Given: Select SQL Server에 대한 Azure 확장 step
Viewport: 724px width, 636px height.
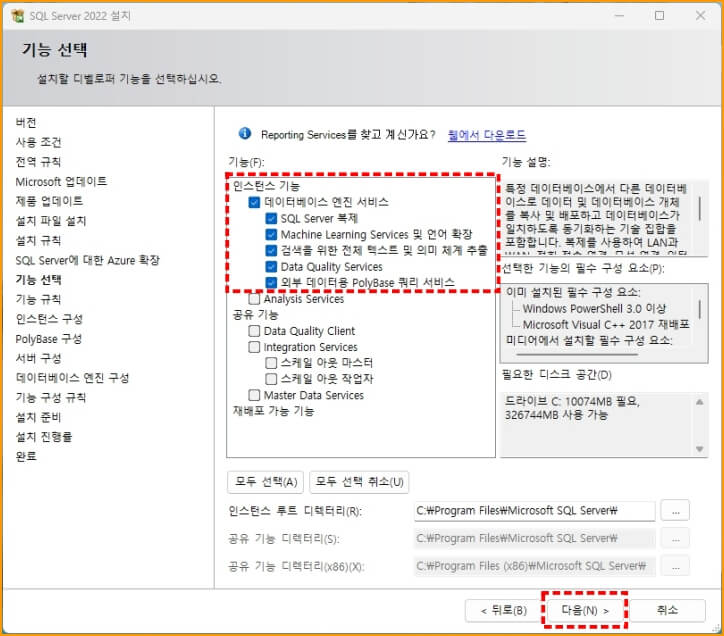Looking at the screenshot, I should 87,260.
